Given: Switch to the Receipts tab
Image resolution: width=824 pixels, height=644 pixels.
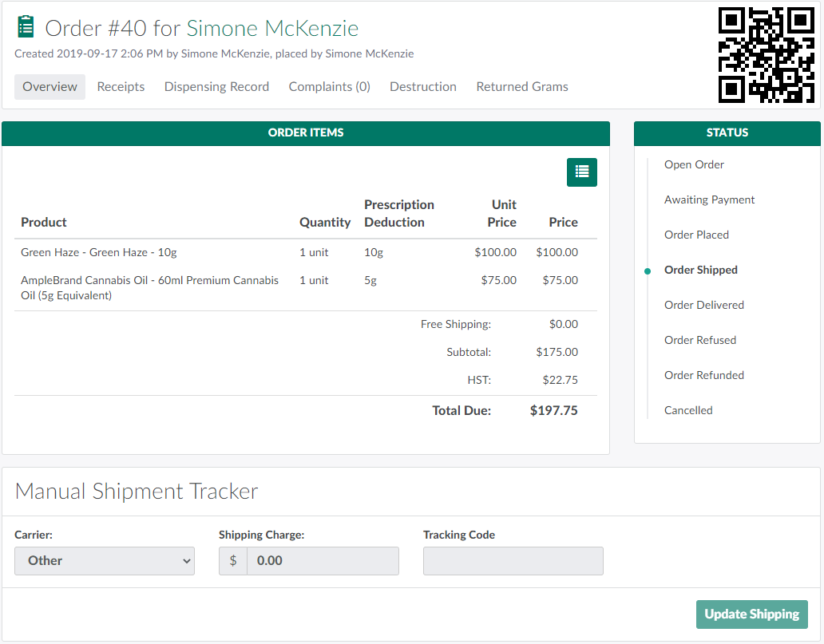Looking at the screenshot, I should click(121, 87).
